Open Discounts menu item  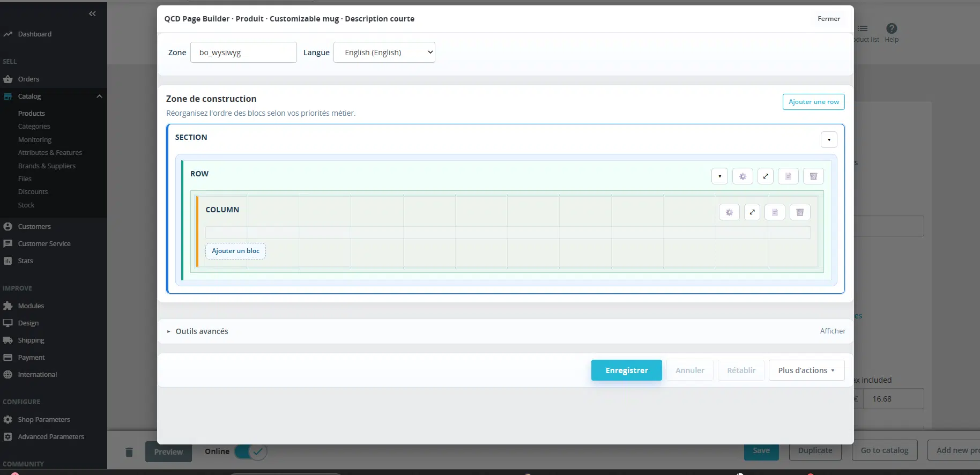(33, 192)
